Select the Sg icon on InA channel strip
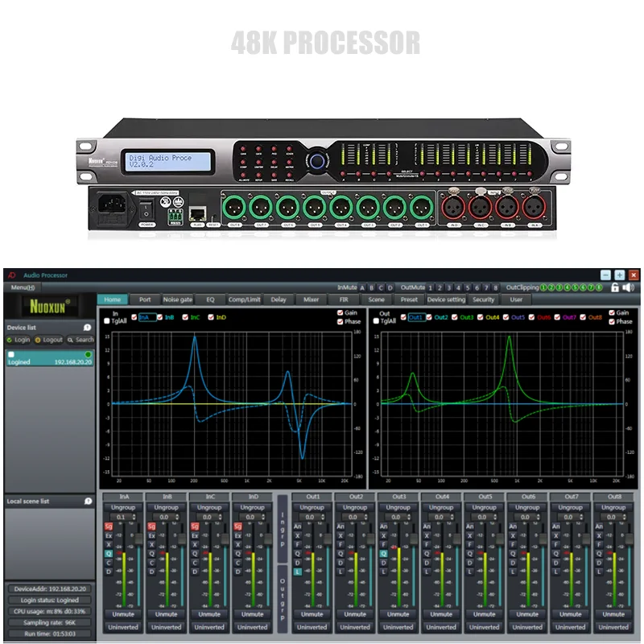The image size is (644, 644). 108,526
